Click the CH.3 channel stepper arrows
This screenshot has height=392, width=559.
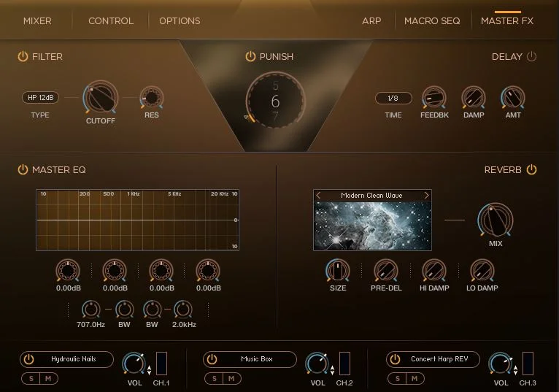click(x=515, y=370)
